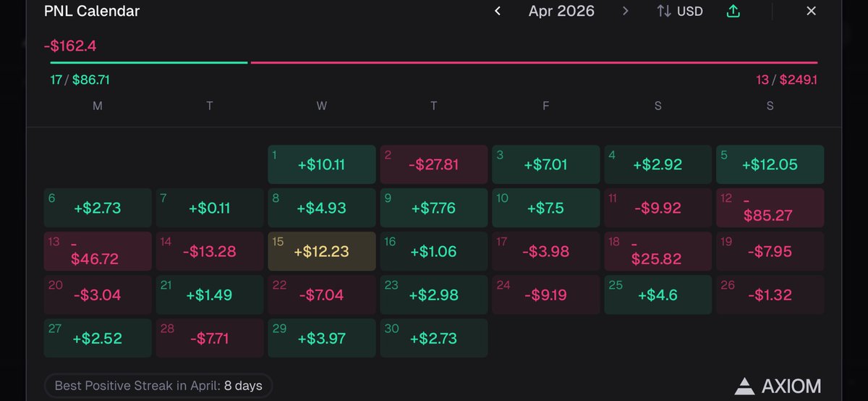
Task: Click the red 13 / $249.1 losses label
Action: click(x=787, y=80)
